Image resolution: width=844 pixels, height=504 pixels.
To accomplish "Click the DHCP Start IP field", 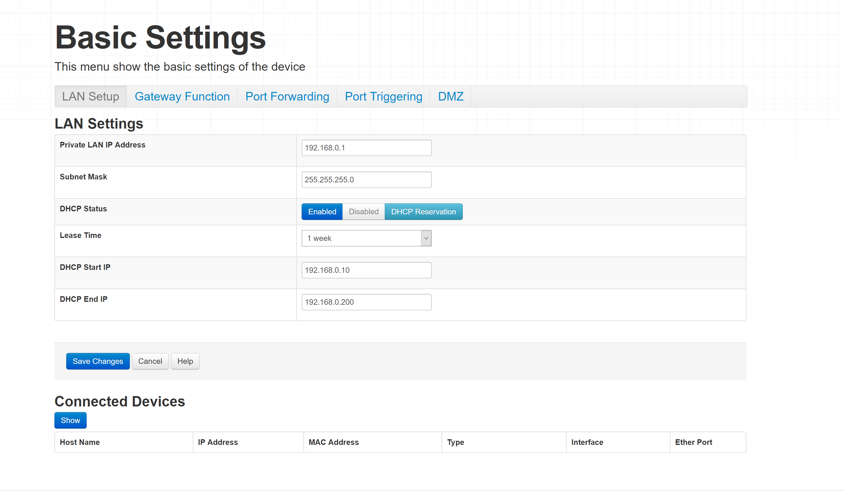I will [366, 270].
